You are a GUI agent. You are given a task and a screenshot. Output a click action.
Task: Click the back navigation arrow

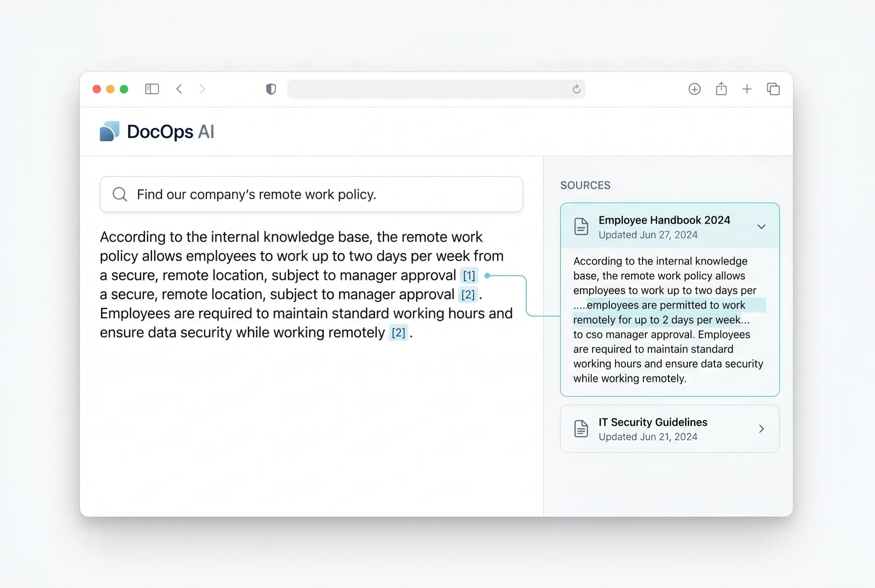pos(179,89)
